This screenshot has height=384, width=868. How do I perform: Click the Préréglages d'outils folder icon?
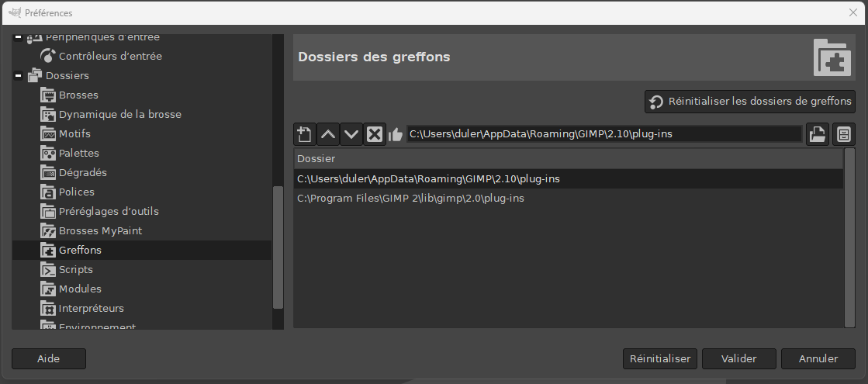[49, 211]
